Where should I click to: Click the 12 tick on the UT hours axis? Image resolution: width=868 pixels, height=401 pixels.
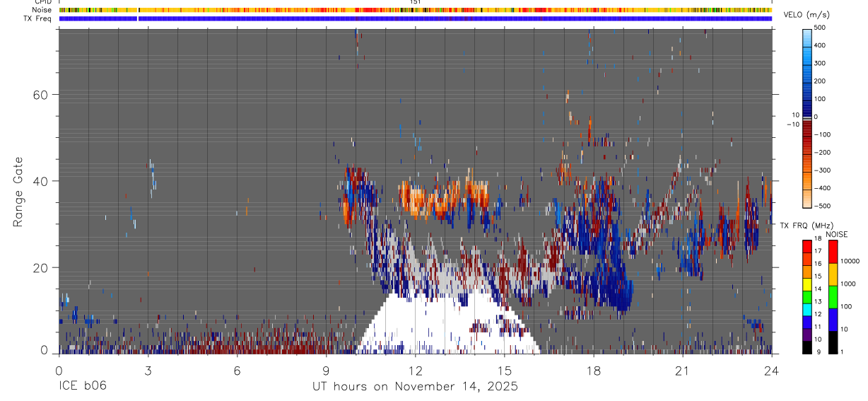(x=415, y=371)
